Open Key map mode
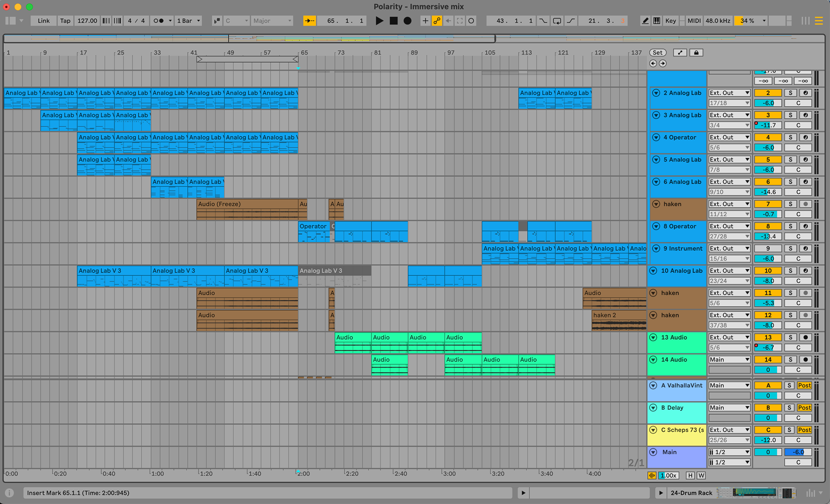 click(670, 21)
